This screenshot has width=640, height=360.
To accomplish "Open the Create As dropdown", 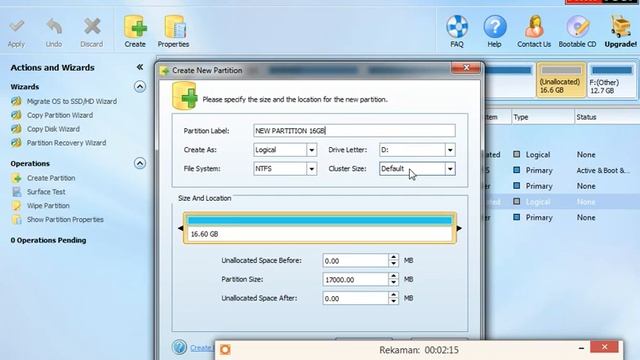I will point(311,150).
